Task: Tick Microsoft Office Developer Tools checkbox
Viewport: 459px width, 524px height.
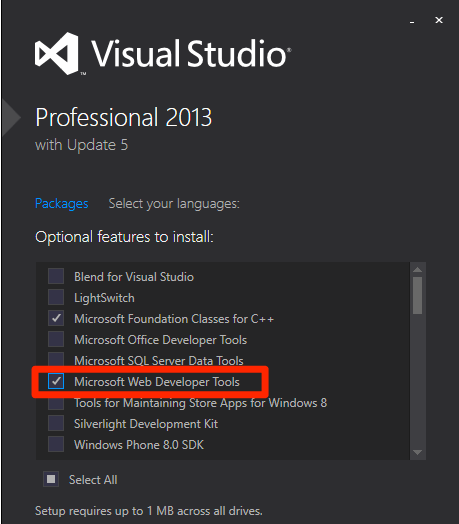Action: click(56, 339)
